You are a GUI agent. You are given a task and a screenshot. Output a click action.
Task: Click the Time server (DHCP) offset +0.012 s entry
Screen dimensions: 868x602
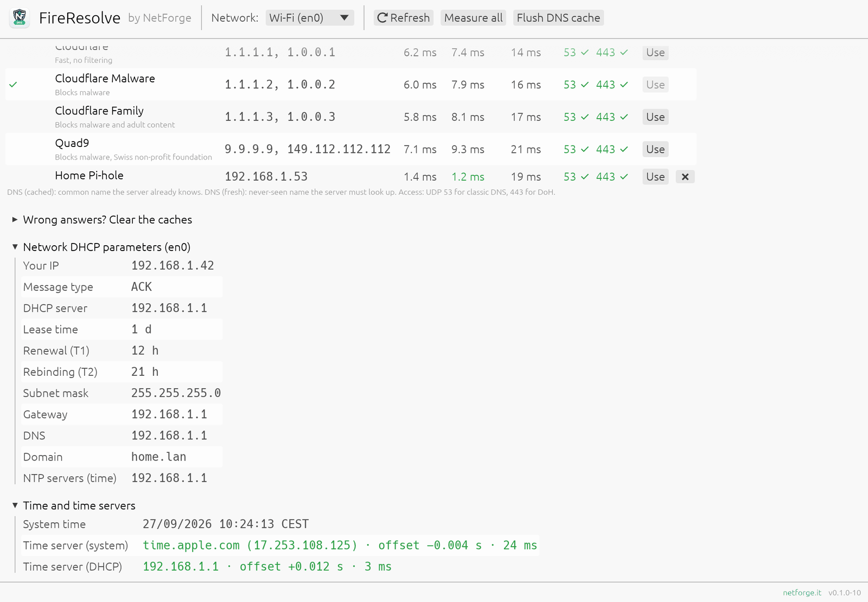click(267, 567)
